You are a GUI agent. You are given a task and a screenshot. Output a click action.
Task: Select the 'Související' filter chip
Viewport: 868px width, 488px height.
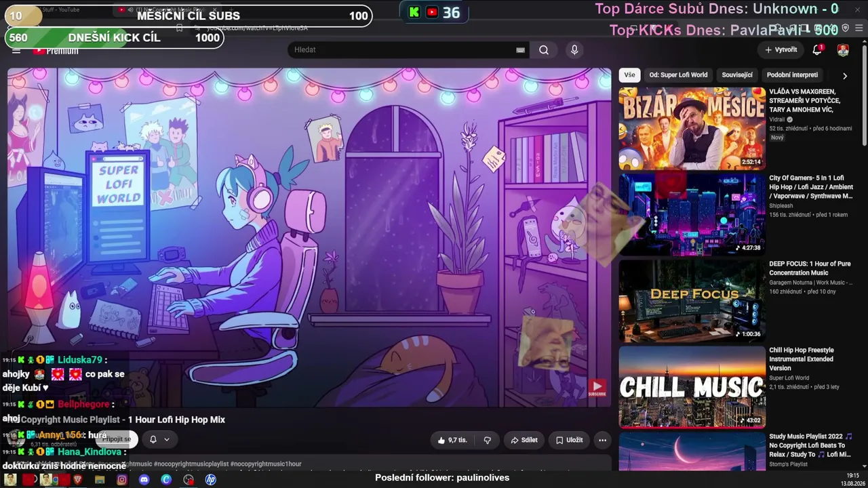click(x=737, y=75)
